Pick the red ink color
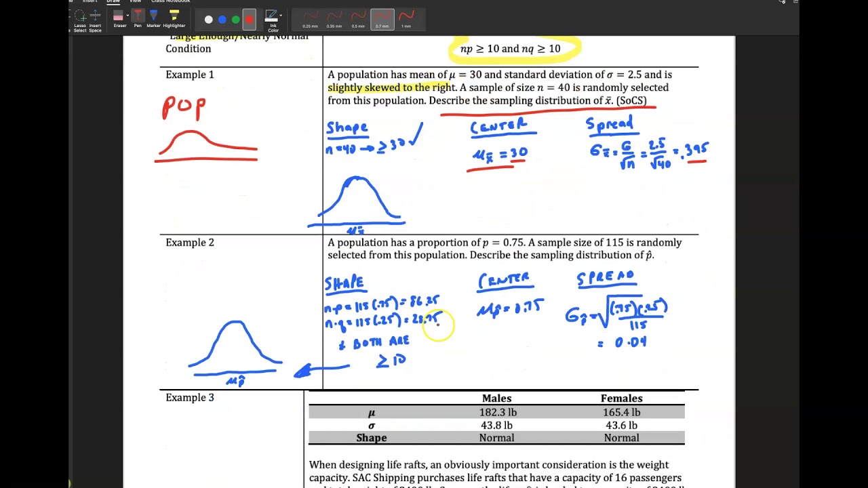Screen dimensions: 868x488 [249, 20]
